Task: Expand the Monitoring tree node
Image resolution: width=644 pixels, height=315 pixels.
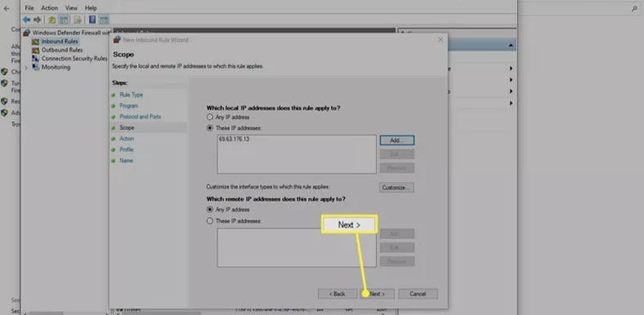Action: point(26,67)
